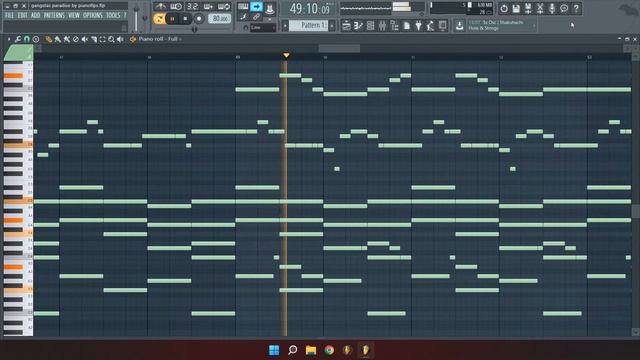Toggle blend recording overdub button
The width and height of the screenshot is (640, 360).
208,7
